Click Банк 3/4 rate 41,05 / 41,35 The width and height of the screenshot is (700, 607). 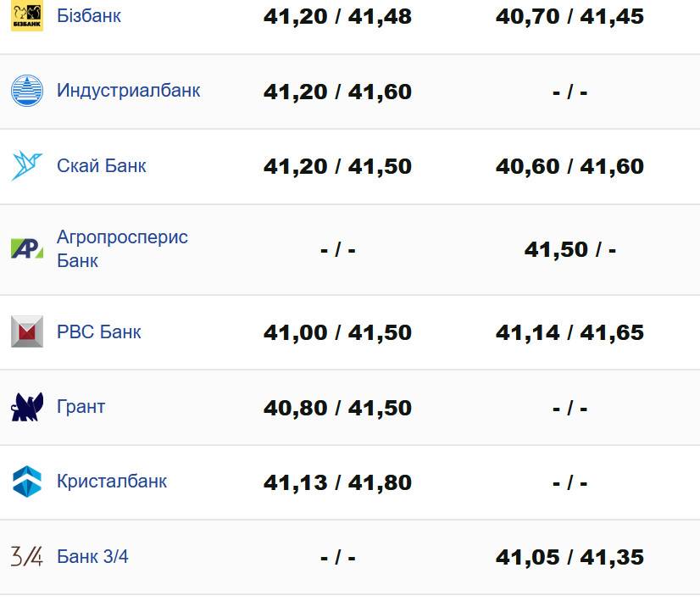(569, 557)
